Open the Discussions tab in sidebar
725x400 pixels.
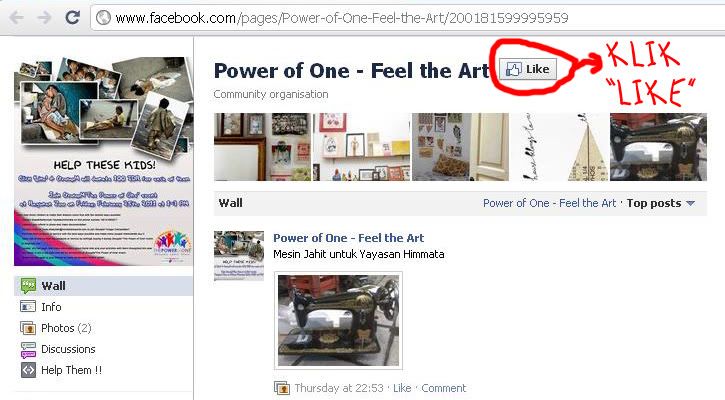(x=68, y=349)
